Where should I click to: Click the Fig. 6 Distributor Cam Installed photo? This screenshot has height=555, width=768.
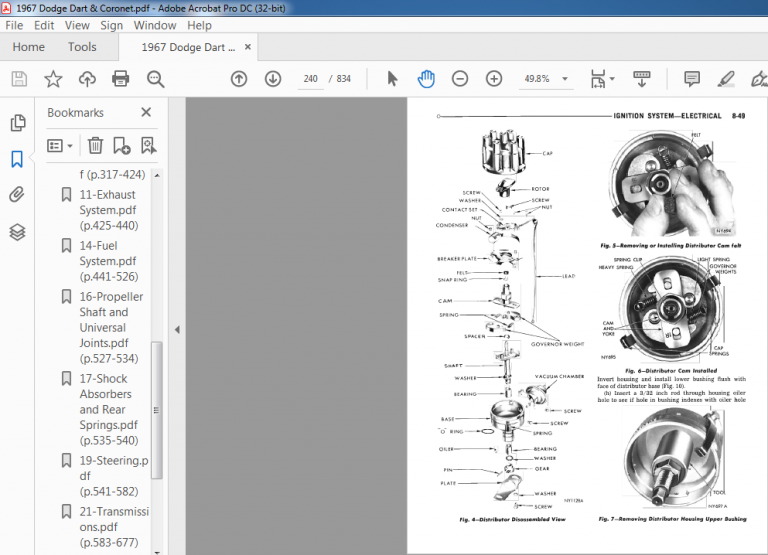669,308
